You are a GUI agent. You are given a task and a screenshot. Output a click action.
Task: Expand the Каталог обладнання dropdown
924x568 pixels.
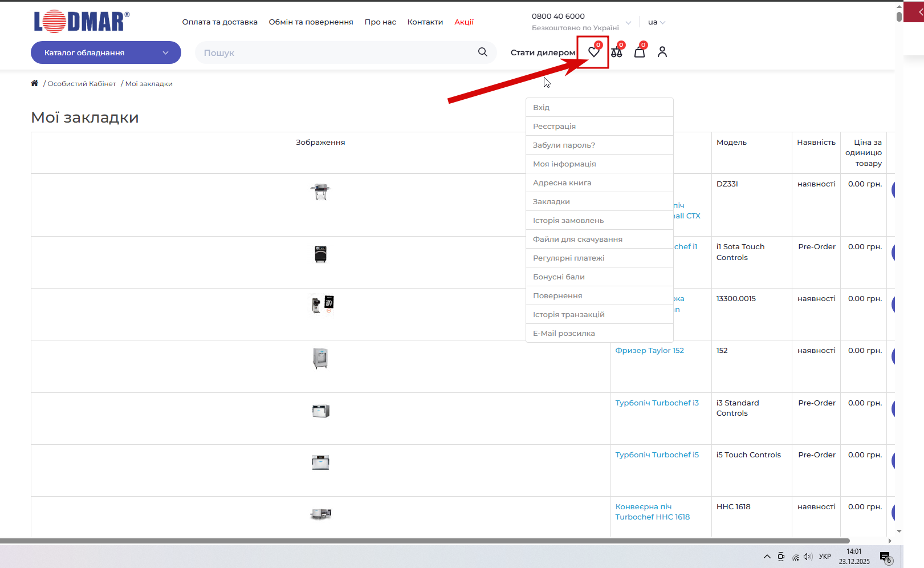[106, 52]
